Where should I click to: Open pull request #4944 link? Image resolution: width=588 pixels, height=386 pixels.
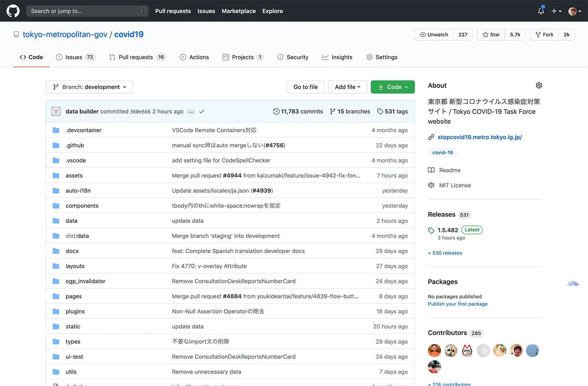[232, 176]
